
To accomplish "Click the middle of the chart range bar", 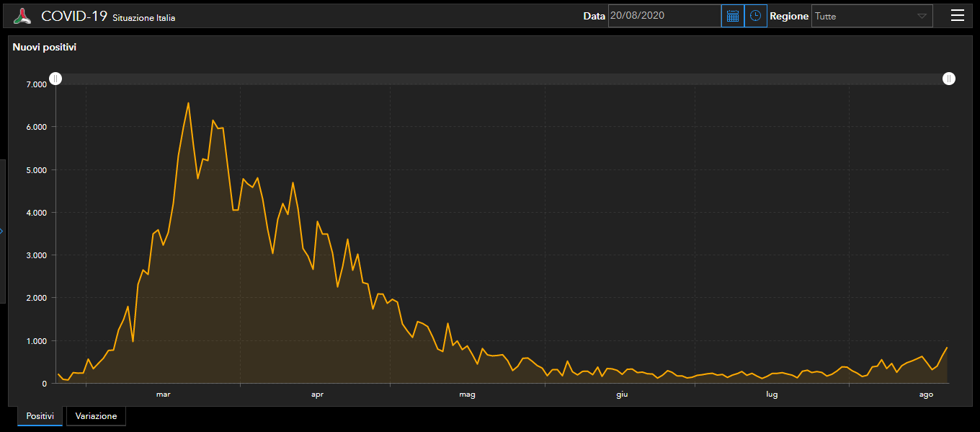I will (502, 79).
